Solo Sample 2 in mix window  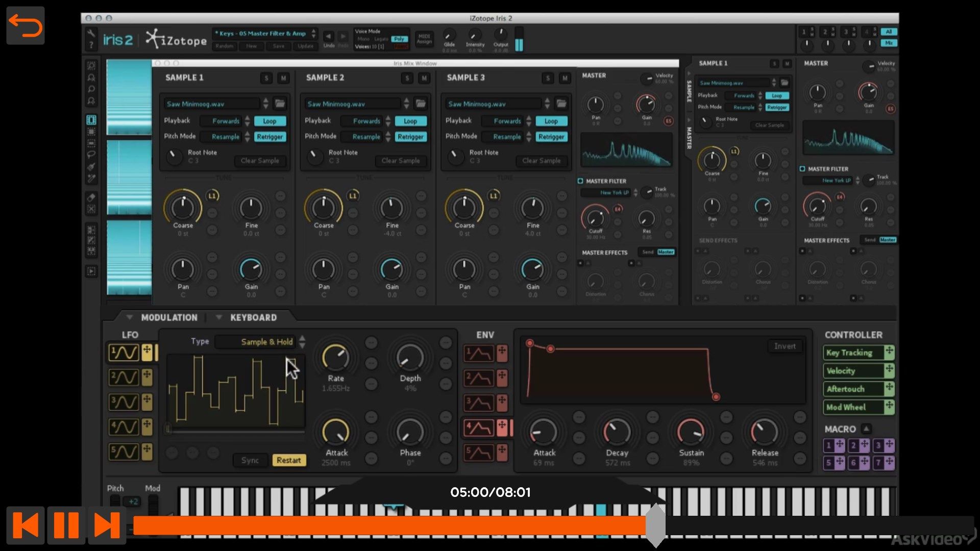407,78
